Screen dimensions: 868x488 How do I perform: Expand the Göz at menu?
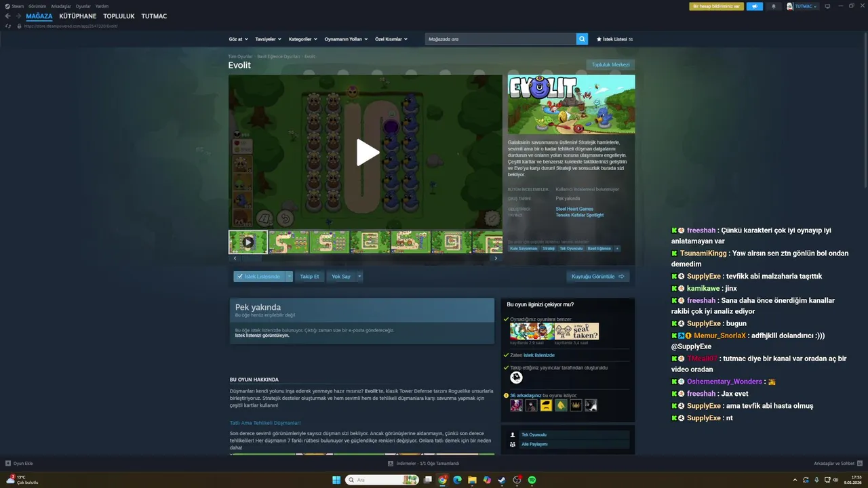[x=239, y=39]
